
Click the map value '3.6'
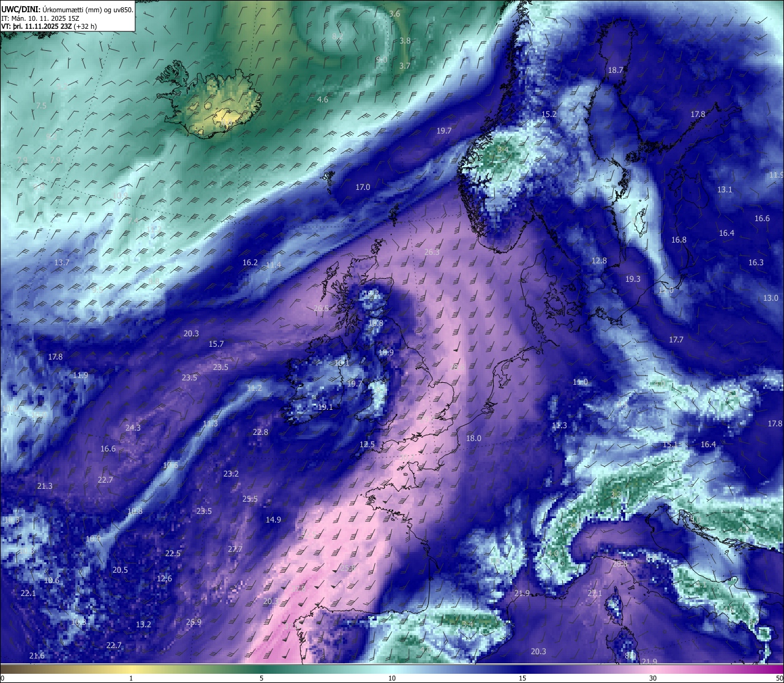pyautogui.click(x=394, y=13)
